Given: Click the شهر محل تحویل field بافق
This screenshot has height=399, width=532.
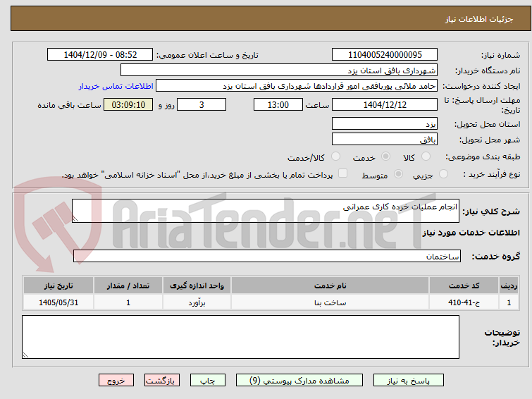Looking at the screenshot, I should (x=385, y=139).
